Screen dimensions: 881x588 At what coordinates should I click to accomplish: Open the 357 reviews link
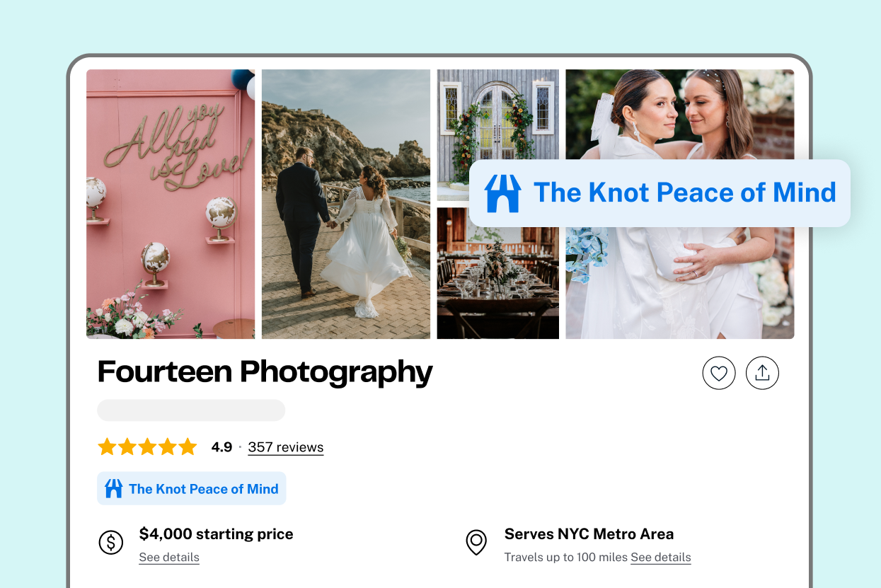[x=286, y=447]
